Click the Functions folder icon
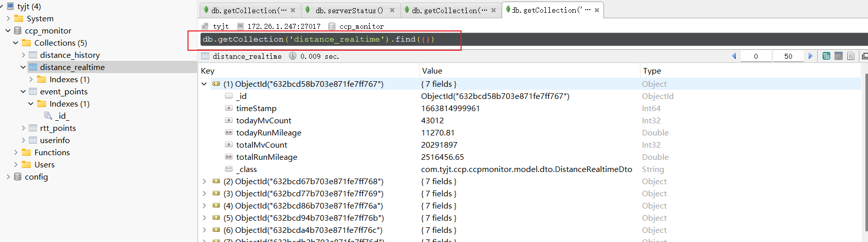 [x=26, y=153]
